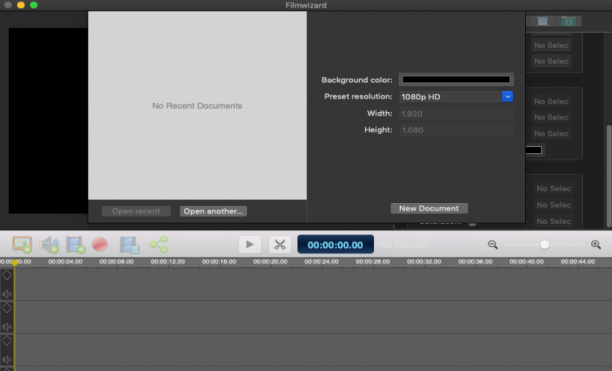Click the small black color swatch in inspector
This screenshot has height=371, width=612.
click(534, 150)
